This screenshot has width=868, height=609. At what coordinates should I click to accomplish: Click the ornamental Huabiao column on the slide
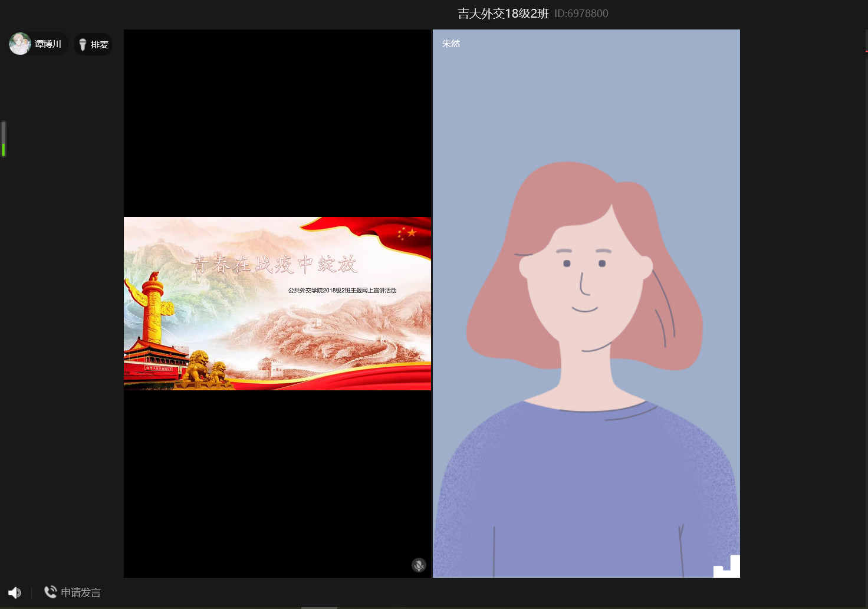tap(153, 307)
